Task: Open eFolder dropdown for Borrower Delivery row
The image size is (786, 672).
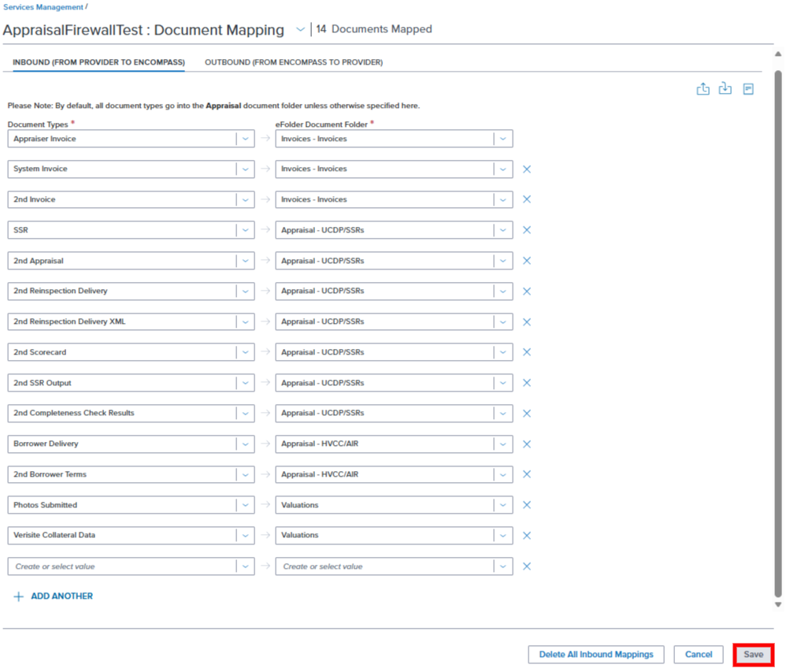Action: pyautogui.click(x=502, y=444)
